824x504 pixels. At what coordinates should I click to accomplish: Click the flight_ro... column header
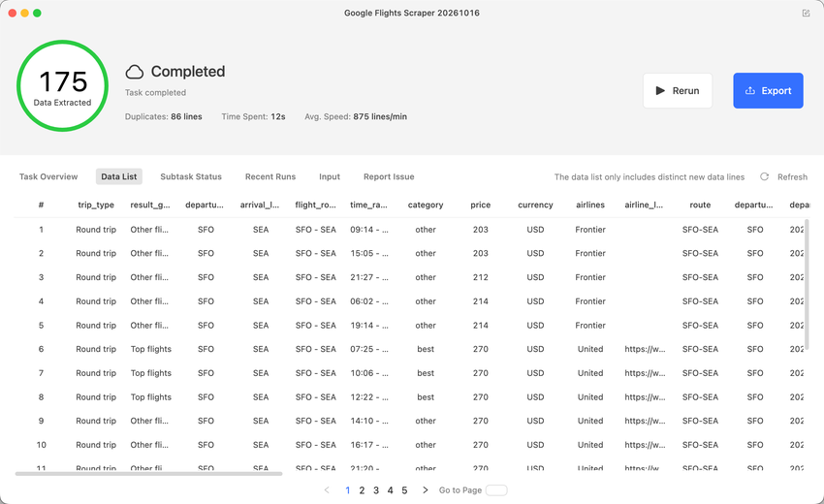pyautogui.click(x=315, y=205)
